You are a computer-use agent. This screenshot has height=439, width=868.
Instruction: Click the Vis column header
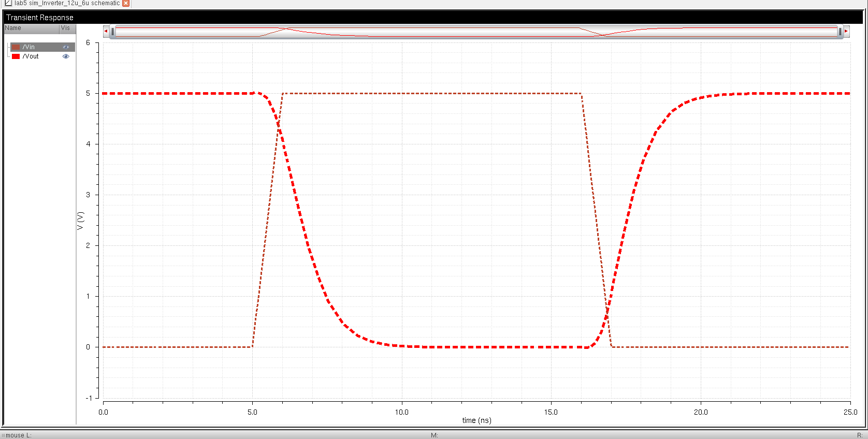click(x=68, y=28)
